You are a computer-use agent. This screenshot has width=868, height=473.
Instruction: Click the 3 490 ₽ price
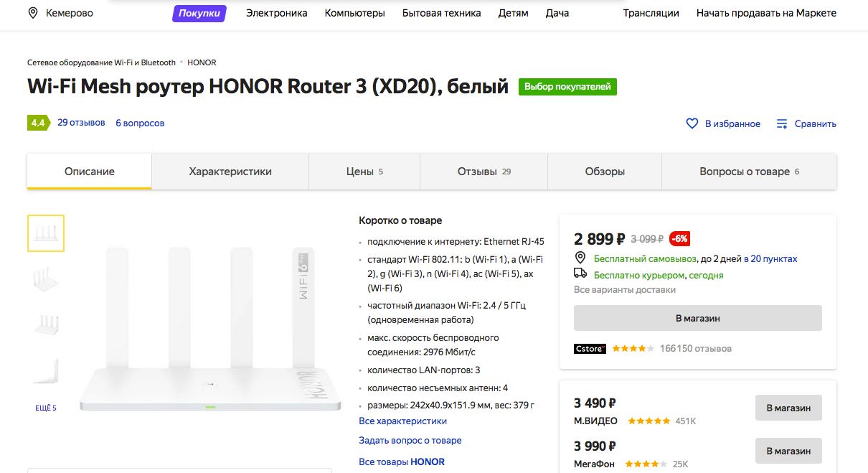pos(595,403)
